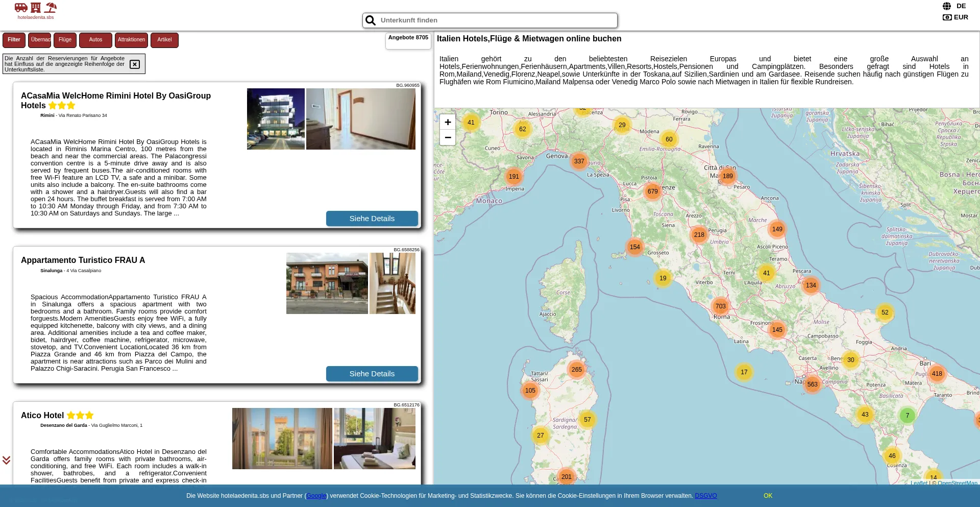Click the 145 map cluster near Frosinone
This screenshot has width=980, height=507.
pyautogui.click(x=777, y=330)
